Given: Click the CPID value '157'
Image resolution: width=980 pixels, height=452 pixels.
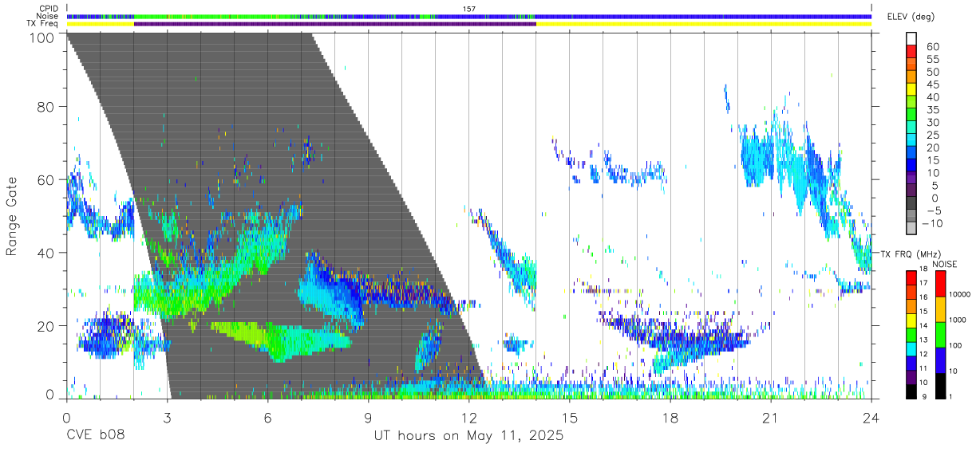Looking at the screenshot, I should tap(469, 9).
